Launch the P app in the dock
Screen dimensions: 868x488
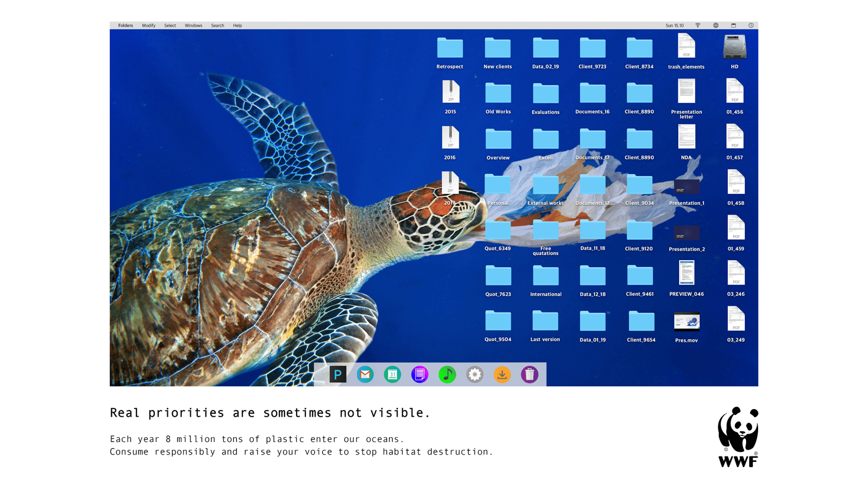click(x=338, y=374)
